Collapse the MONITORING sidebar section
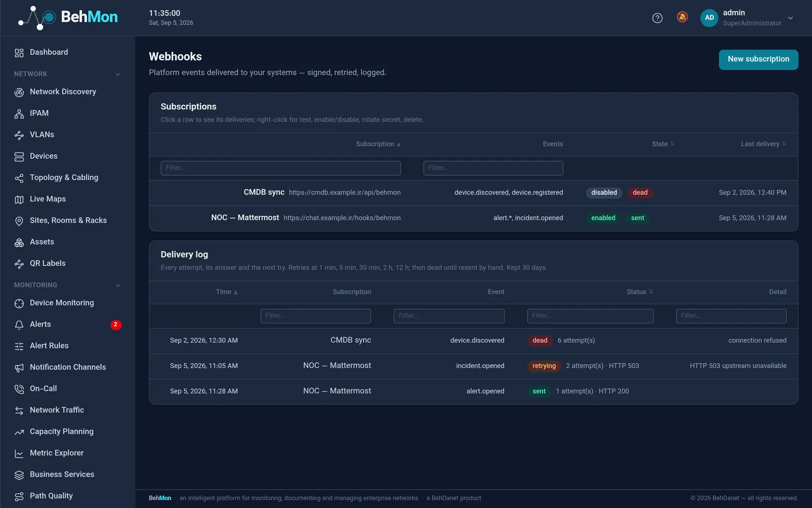Viewport: 812px width, 508px height. click(x=118, y=285)
